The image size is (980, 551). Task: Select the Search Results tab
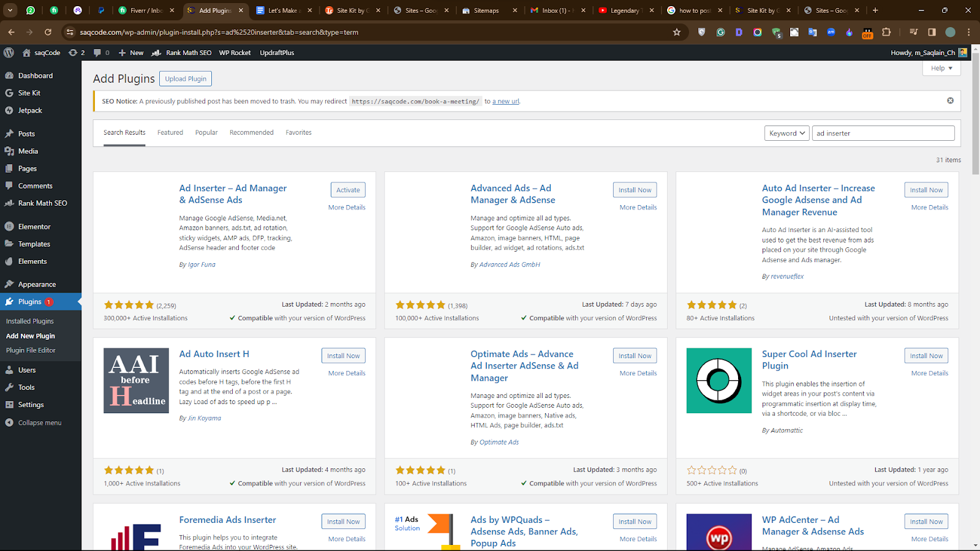tap(124, 132)
